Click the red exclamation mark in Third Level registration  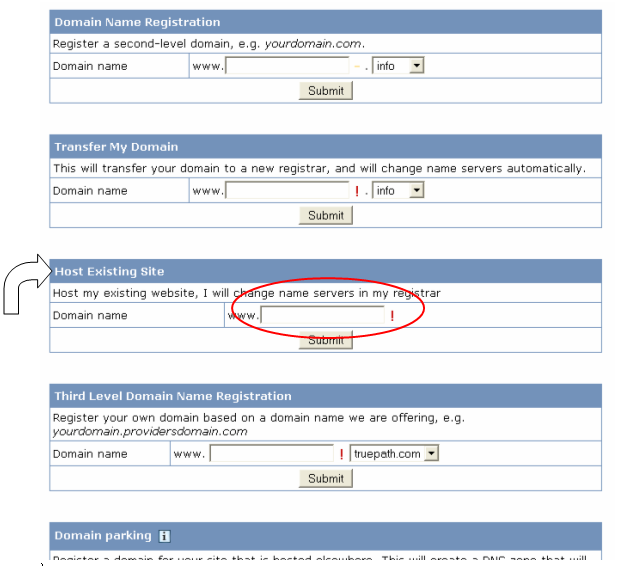342,454
